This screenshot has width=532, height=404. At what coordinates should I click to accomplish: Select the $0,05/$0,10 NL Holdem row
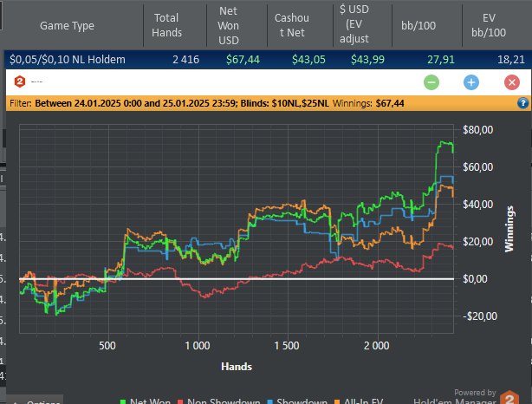[268, 60]
